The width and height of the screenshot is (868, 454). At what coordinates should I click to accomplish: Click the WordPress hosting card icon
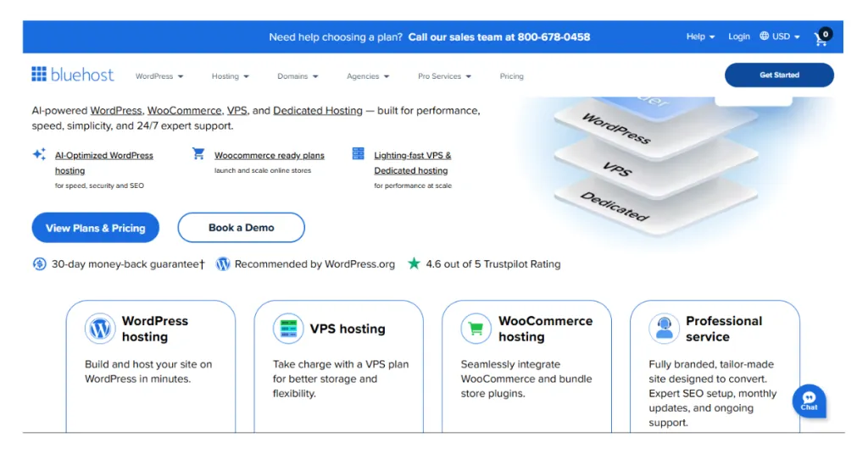pyautogui.click(x=100, y=329)
